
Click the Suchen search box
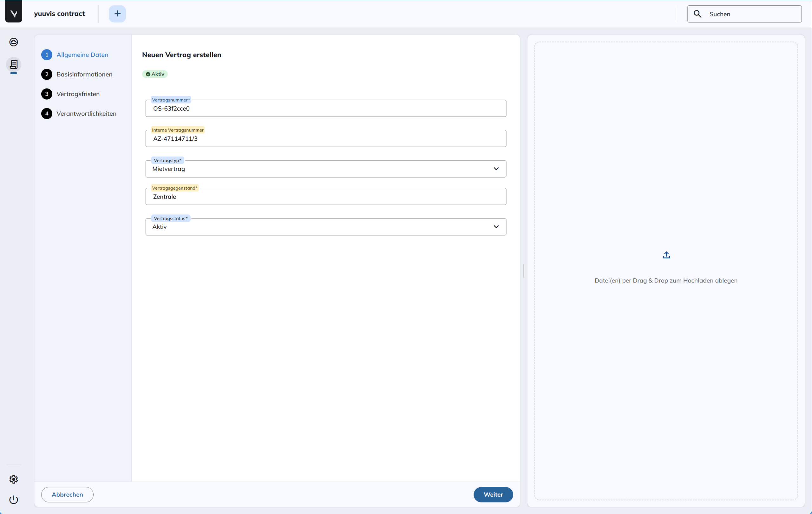752,14
